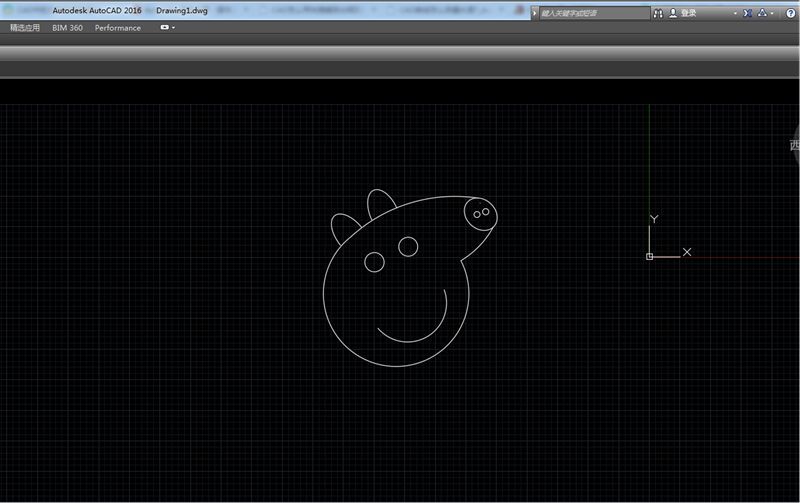This screenshot has height=503, width=800.
Task: Expand the search box arrow
Action: coord(534,13)
